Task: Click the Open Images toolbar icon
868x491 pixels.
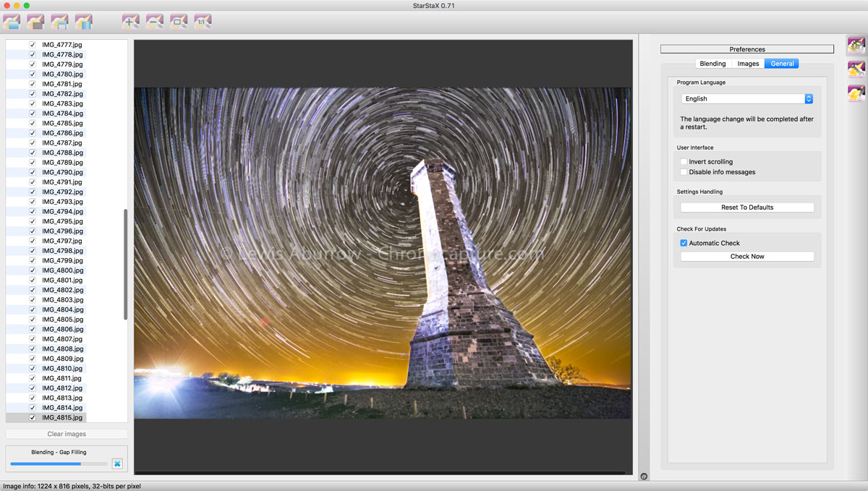Action: pos(12,22)
